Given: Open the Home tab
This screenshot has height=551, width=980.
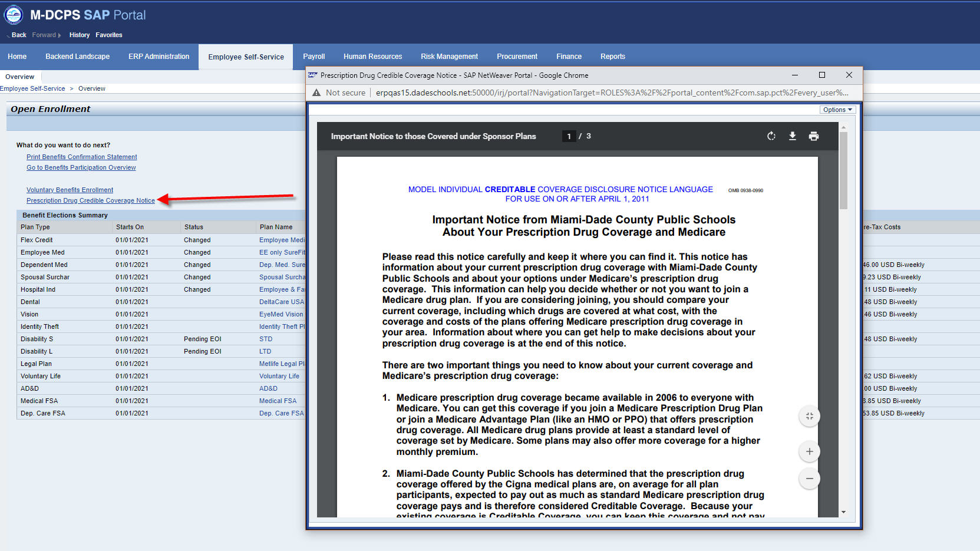Looking at the screenshot, I should (x=17, y=57).
